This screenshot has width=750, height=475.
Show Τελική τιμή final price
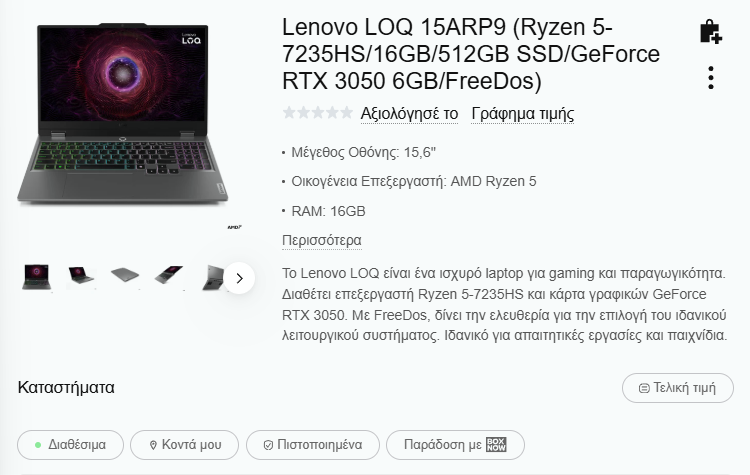(x=678, y=388)
